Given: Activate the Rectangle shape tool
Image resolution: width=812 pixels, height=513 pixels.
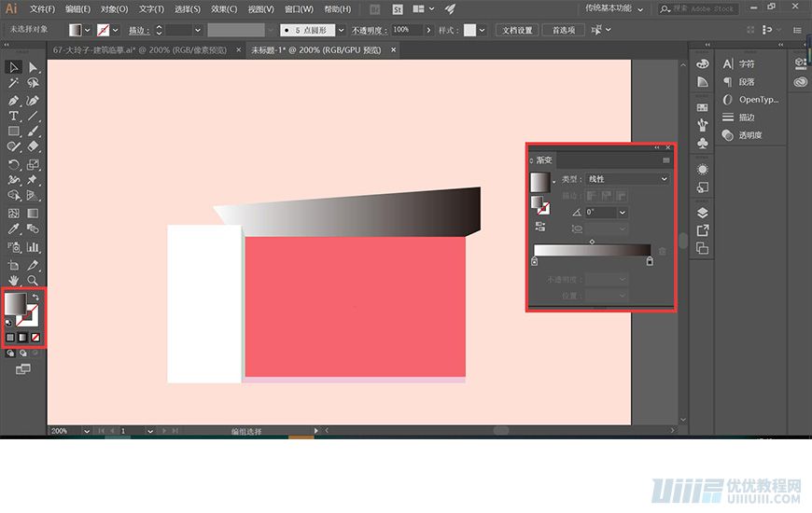Looking at the screenshot, I should (13, 132).
